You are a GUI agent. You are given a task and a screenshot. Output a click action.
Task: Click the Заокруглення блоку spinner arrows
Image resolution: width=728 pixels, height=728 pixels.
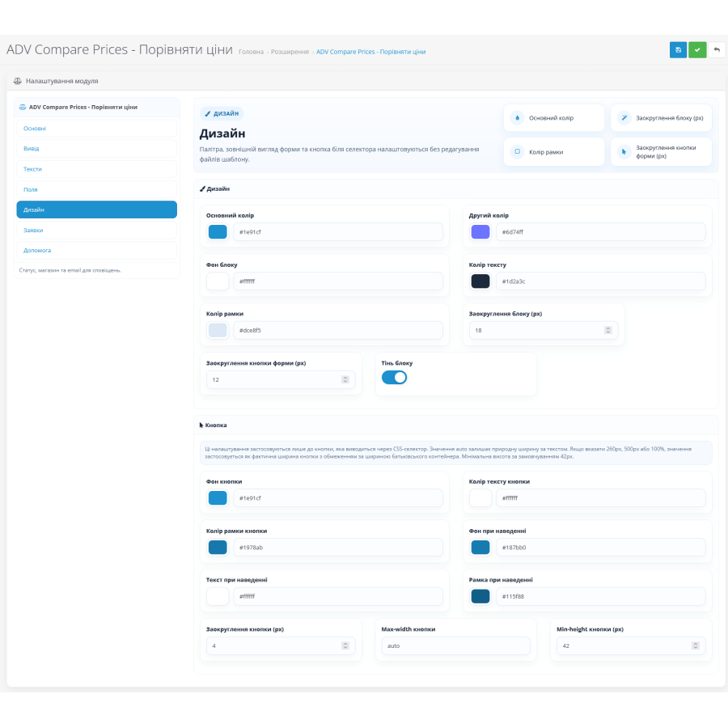607,330
